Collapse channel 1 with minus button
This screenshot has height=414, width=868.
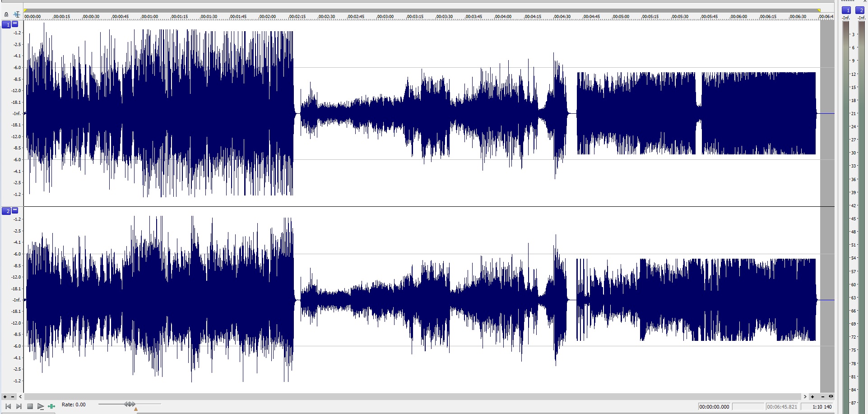[15, 24]
